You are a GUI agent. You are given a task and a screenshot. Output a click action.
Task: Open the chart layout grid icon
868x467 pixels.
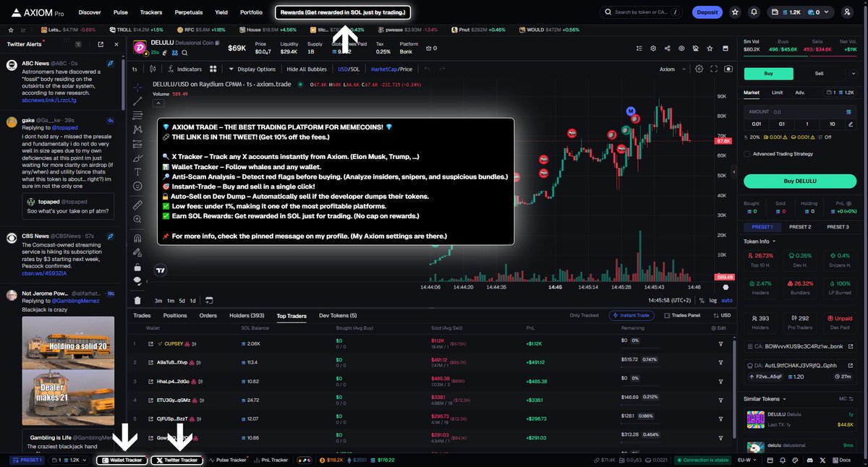click(213, 69)
